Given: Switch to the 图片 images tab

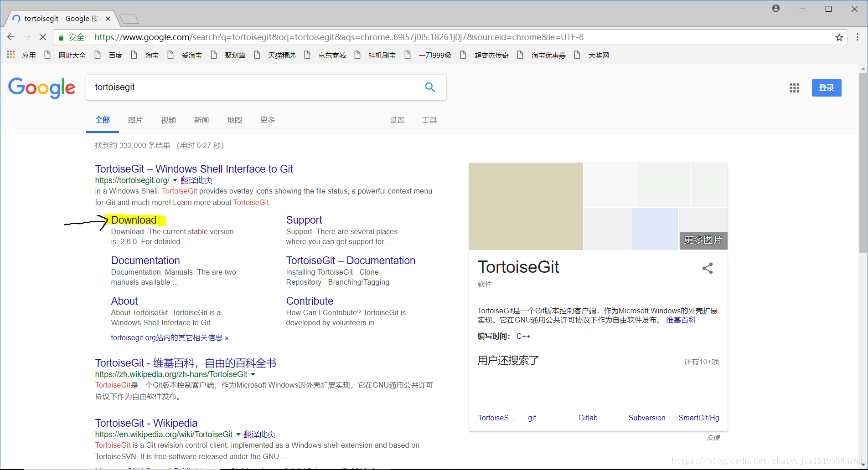Looking at the screenshot, I should coord(135,120).
